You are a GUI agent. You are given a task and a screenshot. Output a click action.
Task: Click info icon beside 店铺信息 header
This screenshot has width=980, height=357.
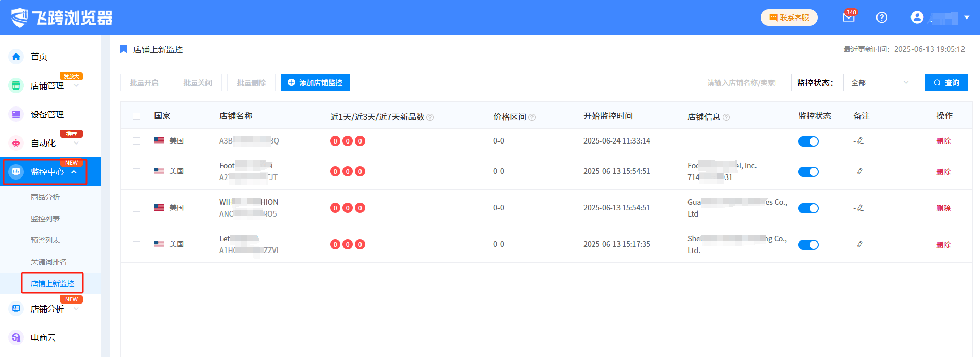(x=726, y=117)
